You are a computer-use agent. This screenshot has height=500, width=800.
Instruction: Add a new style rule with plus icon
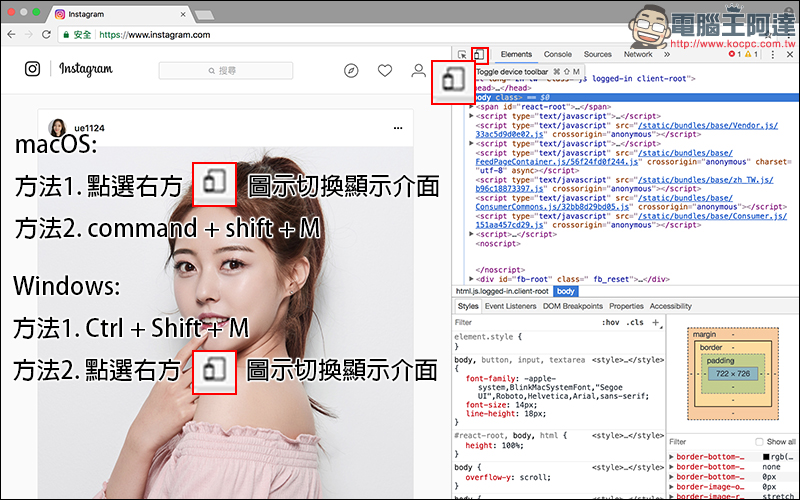click(656, 322)
